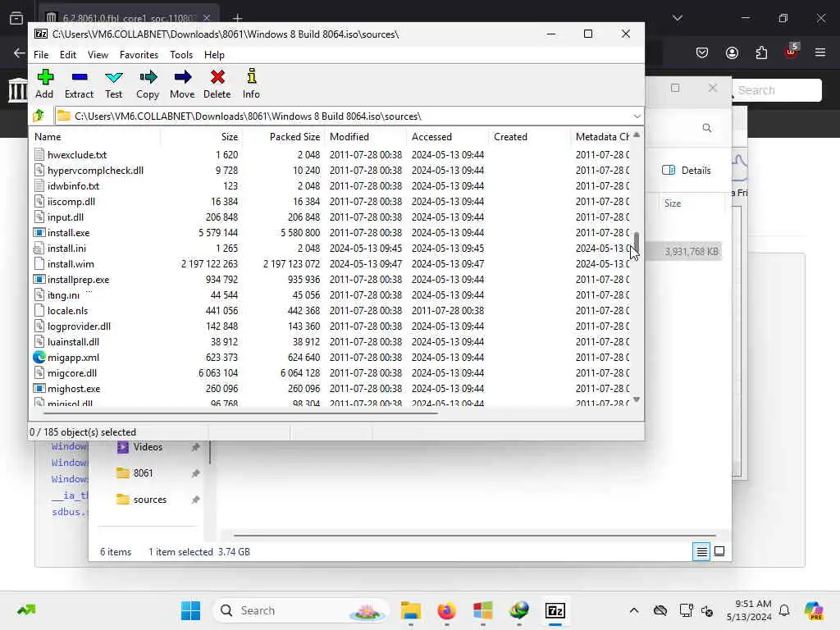Image resolution: width=840 pixels, height=630 pixels.
Task: Go up one folder level icon
Action: tap(39, 116)
